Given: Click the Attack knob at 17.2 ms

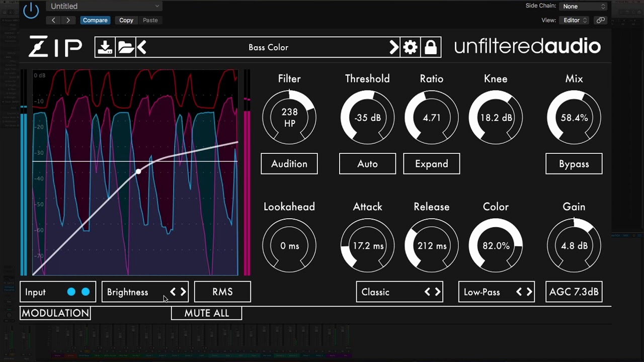Looking at the screenshot, I should [367, 246].
